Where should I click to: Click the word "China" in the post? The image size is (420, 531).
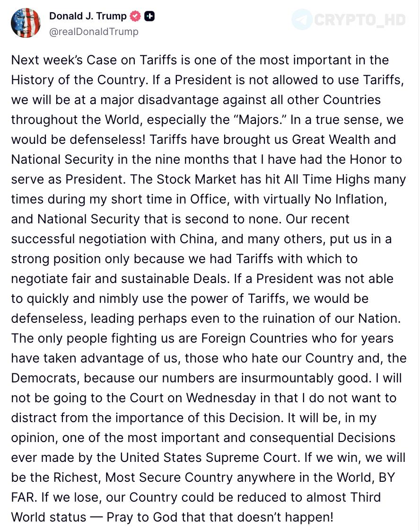click(197, 239)
